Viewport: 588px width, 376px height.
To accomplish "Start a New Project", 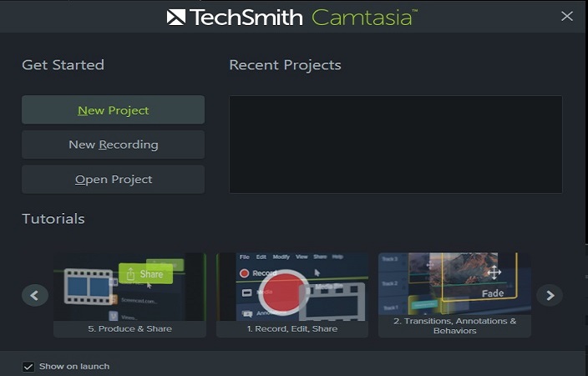I will [113, 109].
